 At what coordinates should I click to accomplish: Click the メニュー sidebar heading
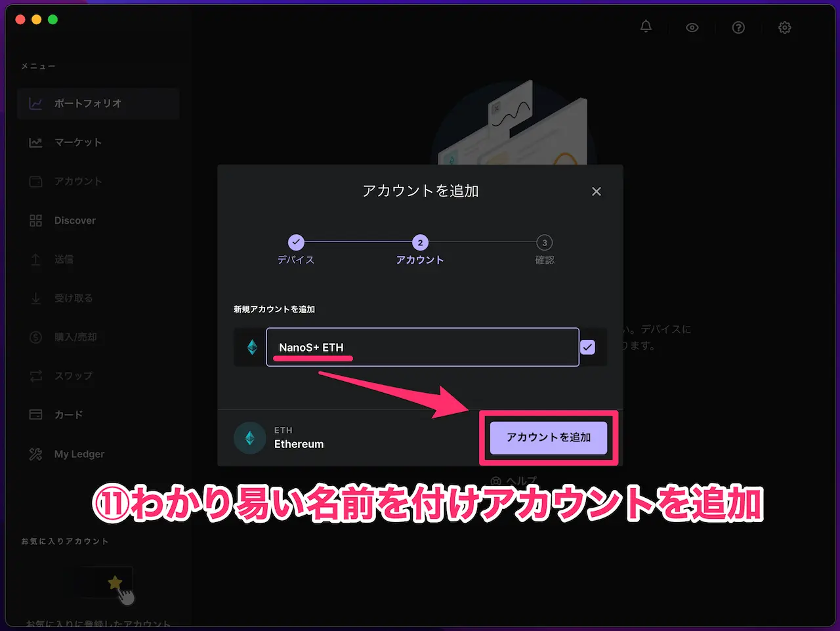(38, 66)
